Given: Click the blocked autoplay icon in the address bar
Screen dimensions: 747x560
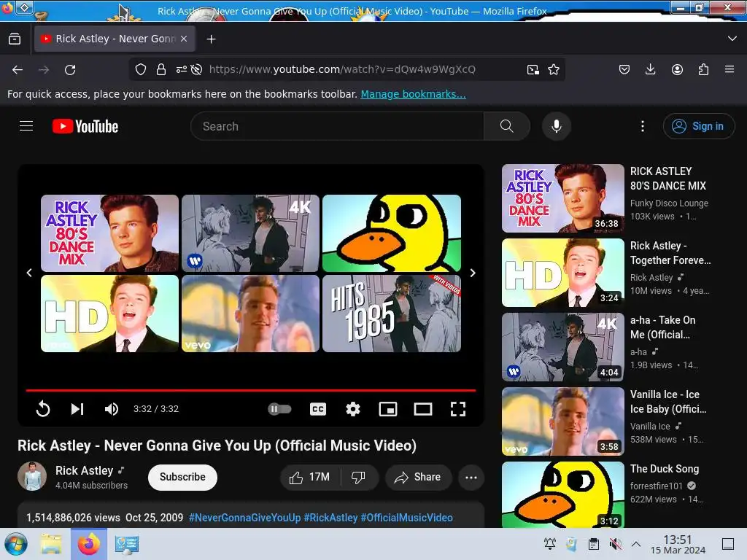Looking at the screenshot, I should point(196,69).
